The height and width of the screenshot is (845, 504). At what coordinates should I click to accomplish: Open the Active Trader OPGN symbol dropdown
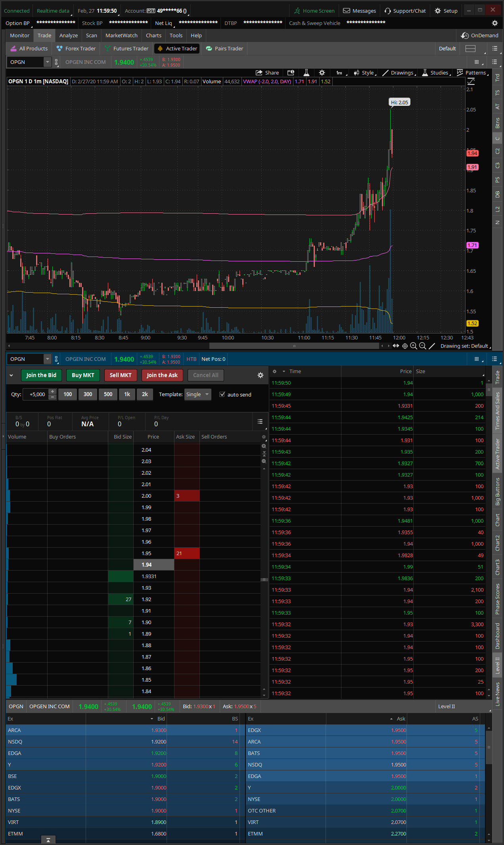point(47,359)
